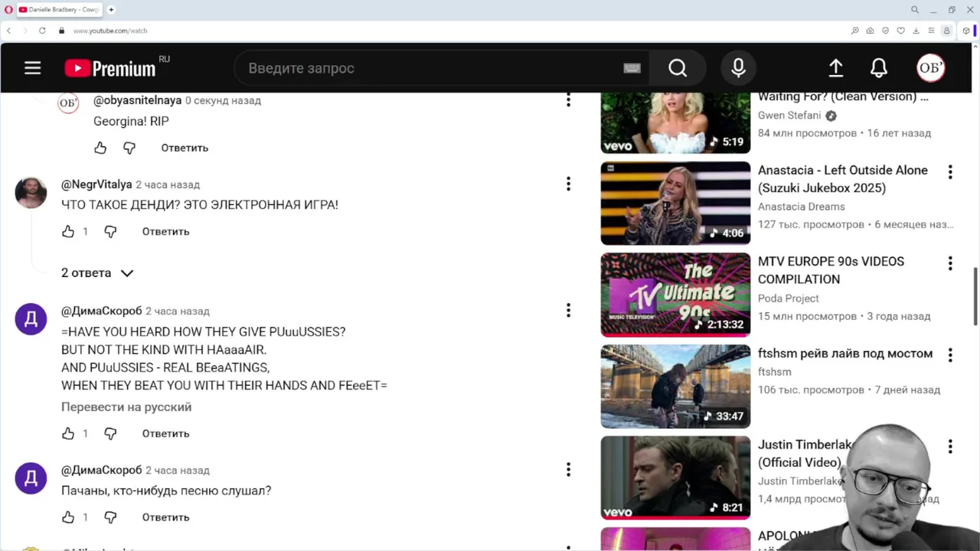Reply to 'Пачаны' comment

coord(165,517)
